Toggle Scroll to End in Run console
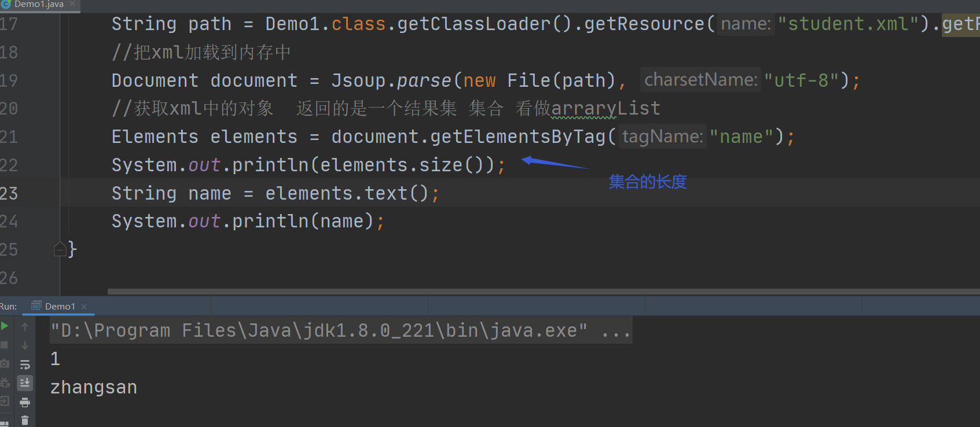This screenshot has height=427, width=980. point(25,383)
